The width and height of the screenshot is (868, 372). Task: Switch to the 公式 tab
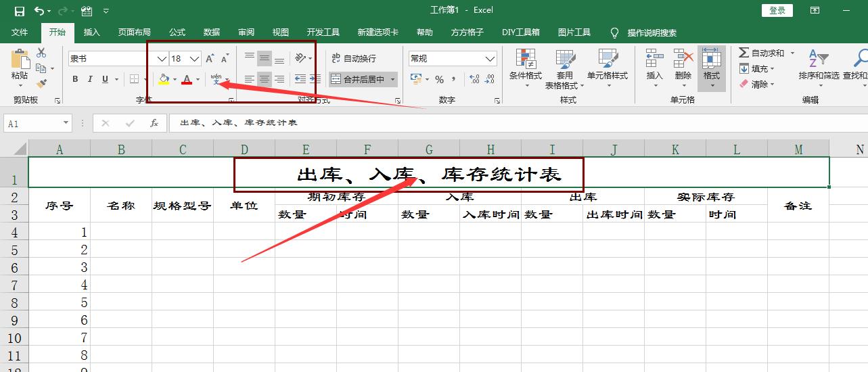(x=177, y=32)
